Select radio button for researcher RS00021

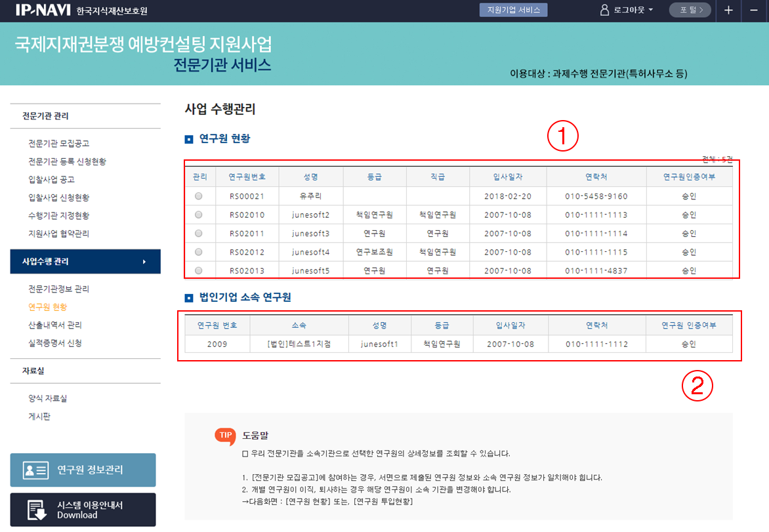tap(199, 196)
